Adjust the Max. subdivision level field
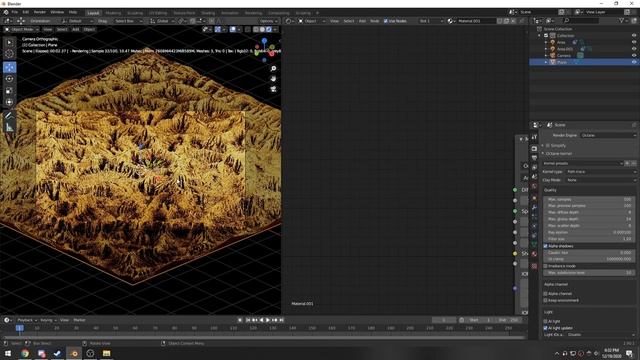 (589, 273)
